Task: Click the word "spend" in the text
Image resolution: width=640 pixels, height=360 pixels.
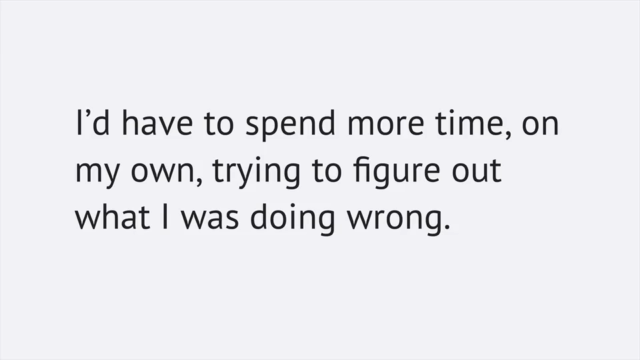Action: (291, 125)
